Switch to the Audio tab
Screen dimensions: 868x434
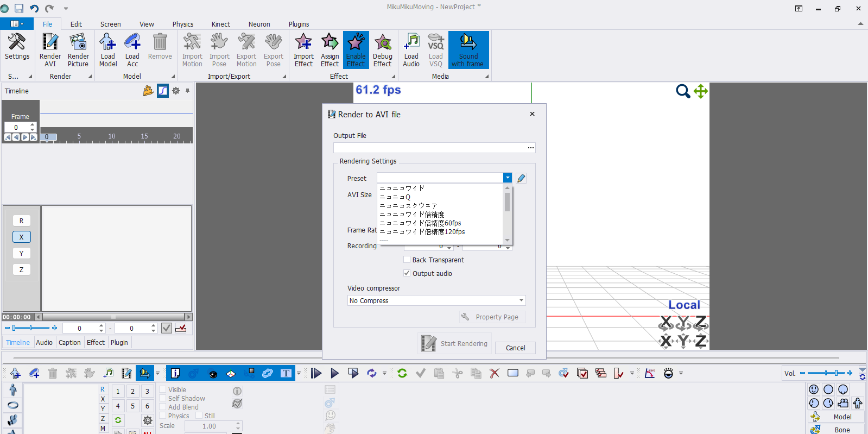[x=44, y=343]
